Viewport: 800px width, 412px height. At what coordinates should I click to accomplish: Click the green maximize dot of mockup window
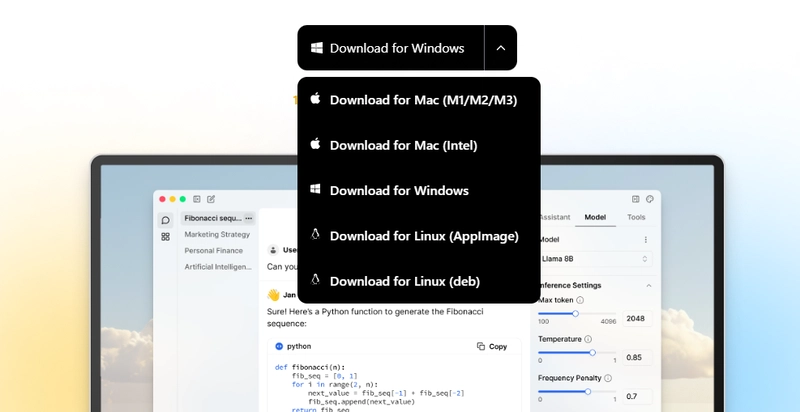coord(183,199)
